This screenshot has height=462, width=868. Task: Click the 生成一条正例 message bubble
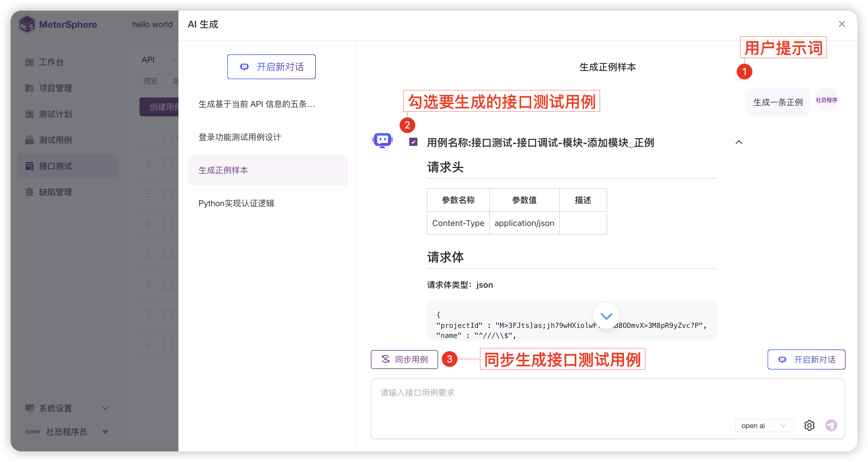[x=778, y=102]
